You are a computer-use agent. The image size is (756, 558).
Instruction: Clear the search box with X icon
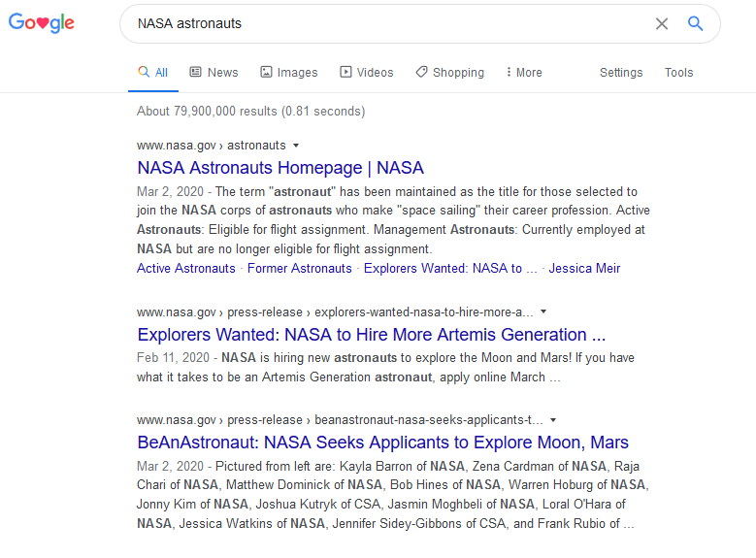[x=662, y=23]
